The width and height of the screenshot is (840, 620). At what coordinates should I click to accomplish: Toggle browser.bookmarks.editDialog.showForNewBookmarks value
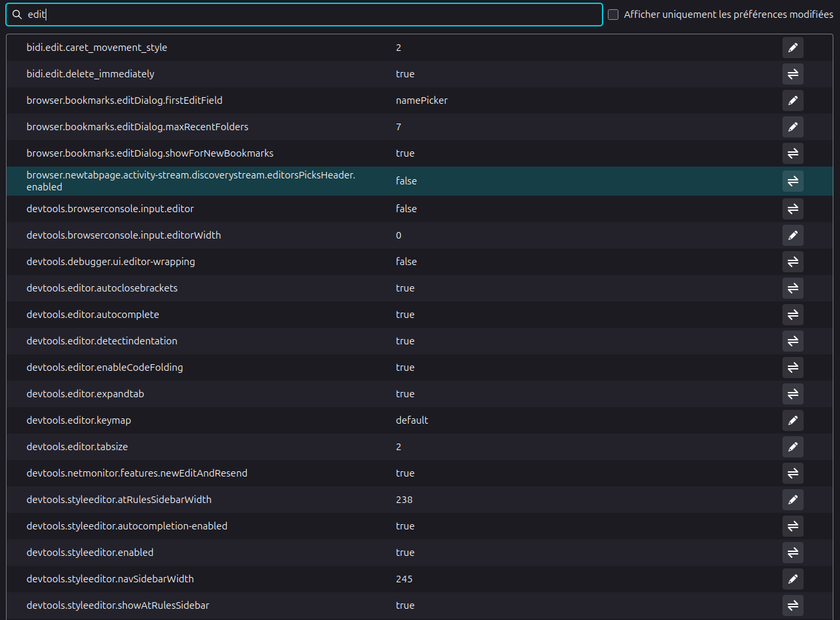(x=792, y=153)
